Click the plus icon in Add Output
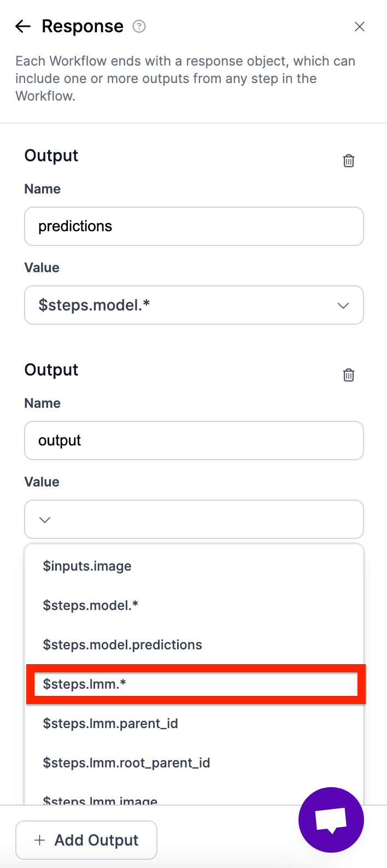This screenshot has height=868, width=387. 39,840
